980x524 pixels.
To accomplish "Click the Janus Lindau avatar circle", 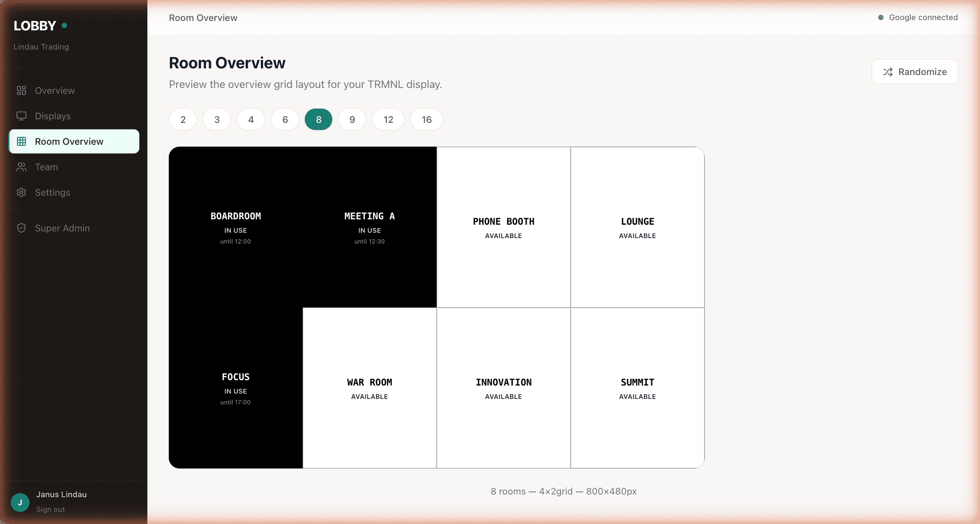I will tap(20, 502).
